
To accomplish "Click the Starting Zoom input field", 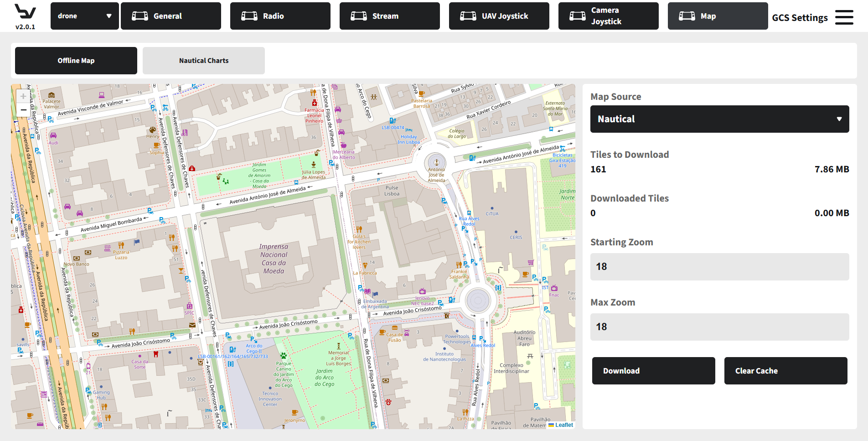I will point(719,267).
